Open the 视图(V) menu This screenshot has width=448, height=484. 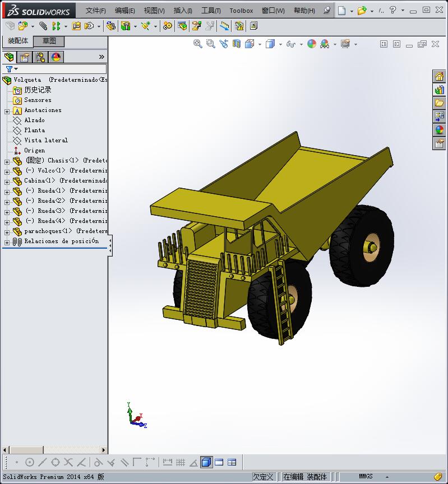pyautogui.click(x=154, y=11)
